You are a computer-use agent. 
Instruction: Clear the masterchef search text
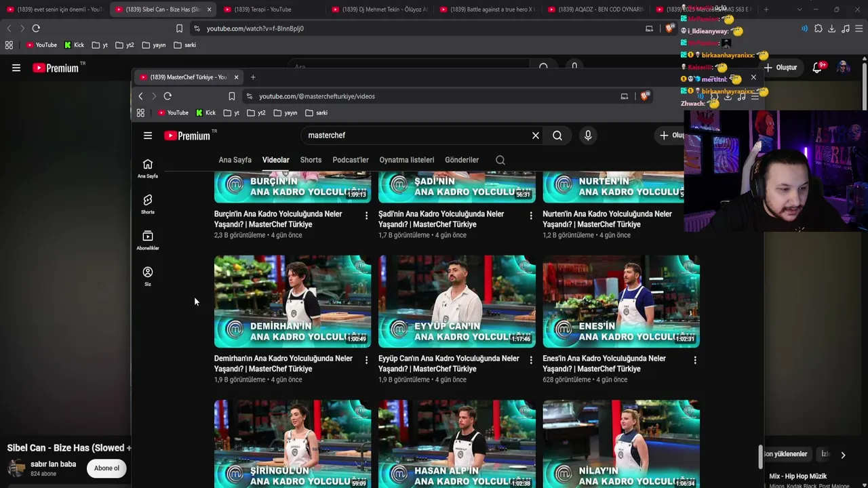536,136
